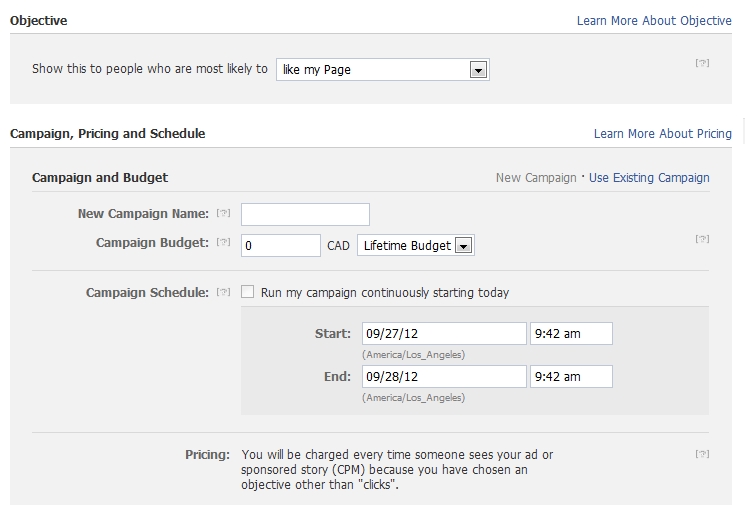This screenshot has height=505, width=745.
Task: Click the End date field 09/28/12
Action: click(444, 376)
